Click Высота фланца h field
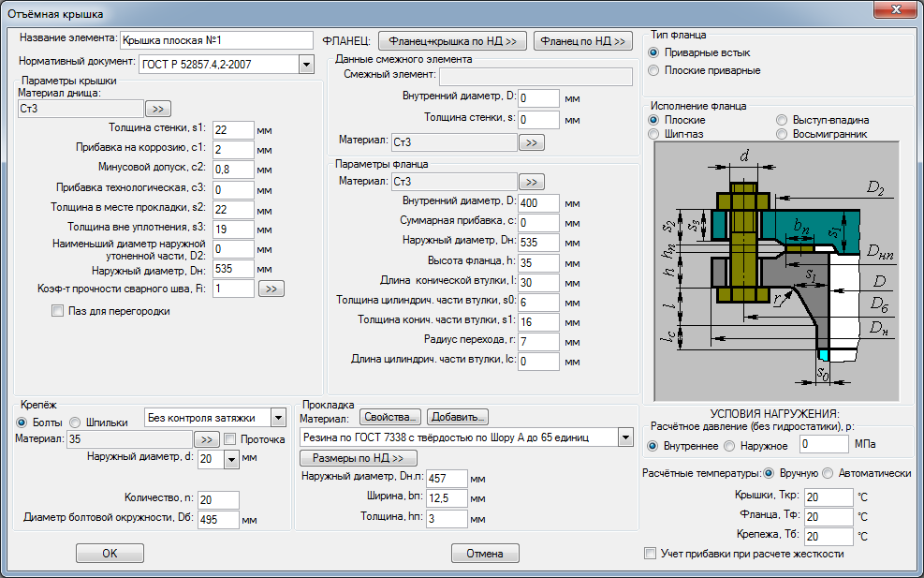924x578 pixels. (538, 262)
